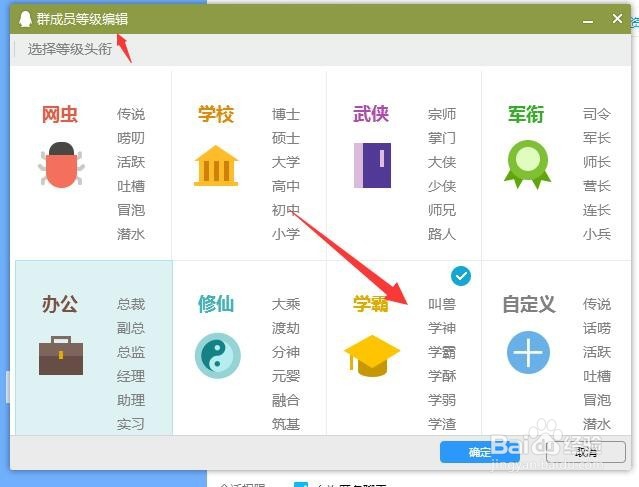The width and height of the screenshot is (639, 487).
Task: Click 筑基 level in 修仙 list
Action: [x=286, y=425]
